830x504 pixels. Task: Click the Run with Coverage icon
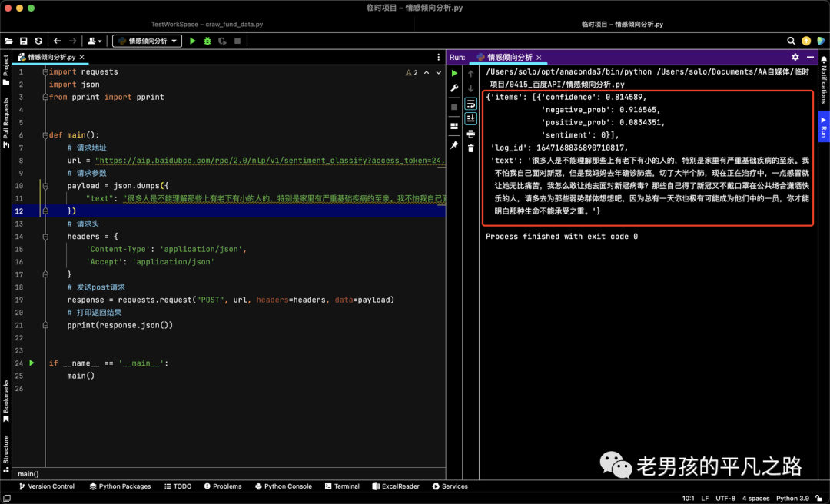tap(222, 41)
